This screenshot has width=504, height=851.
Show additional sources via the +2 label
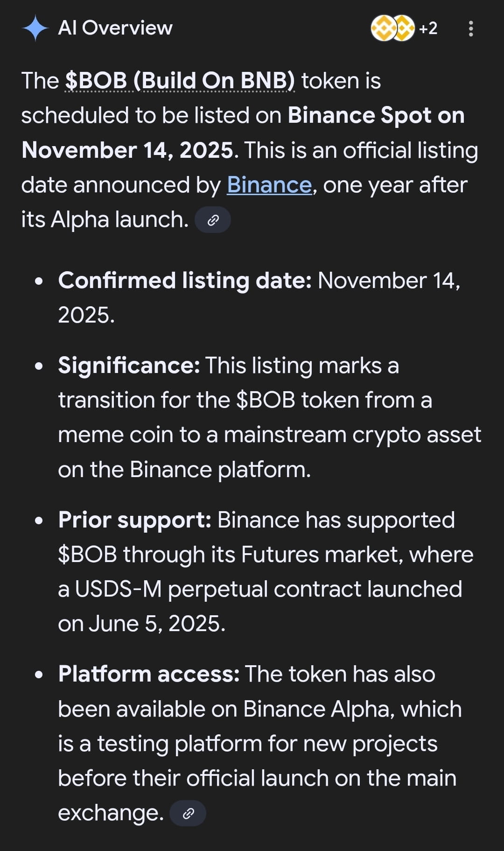coord(428,28)
